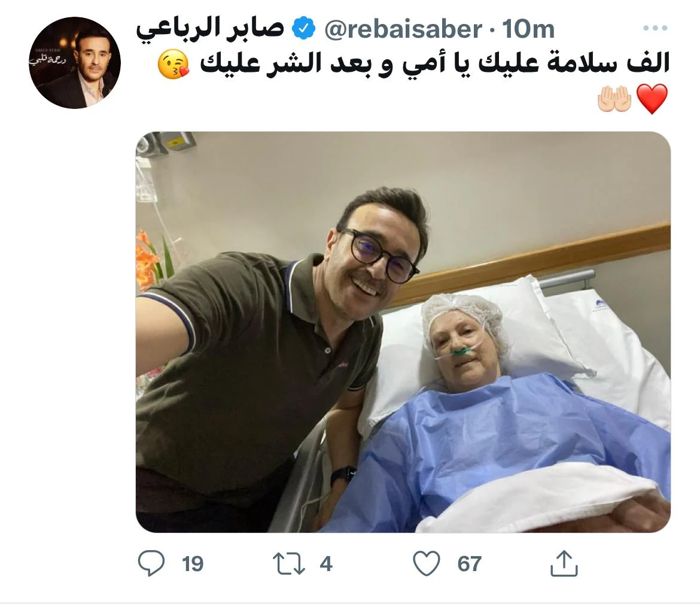Open the three-dot more options menu
The image size is (700, 604).
click(x=655, y=28)
